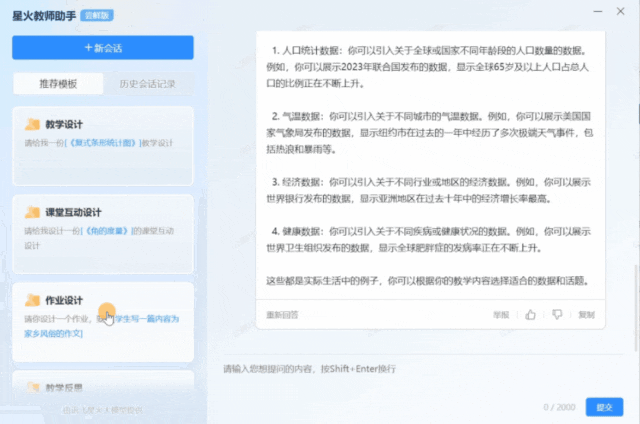Click 重新回答 to regenerate the answer
The image size is (640, 424).
(x=282, y=315)
